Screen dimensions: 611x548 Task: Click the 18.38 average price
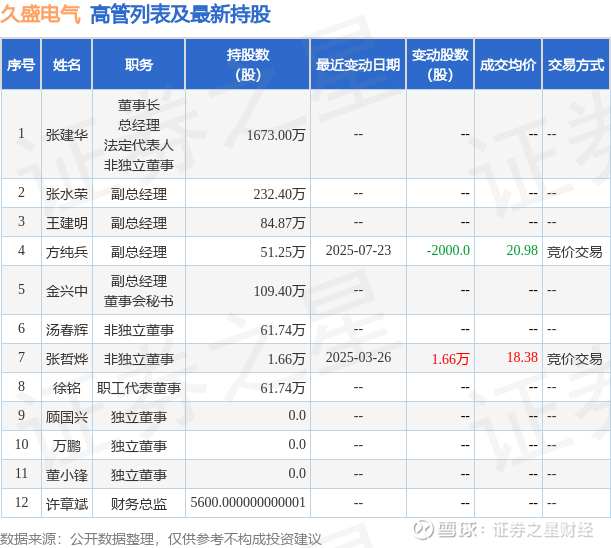coord(522,357)
